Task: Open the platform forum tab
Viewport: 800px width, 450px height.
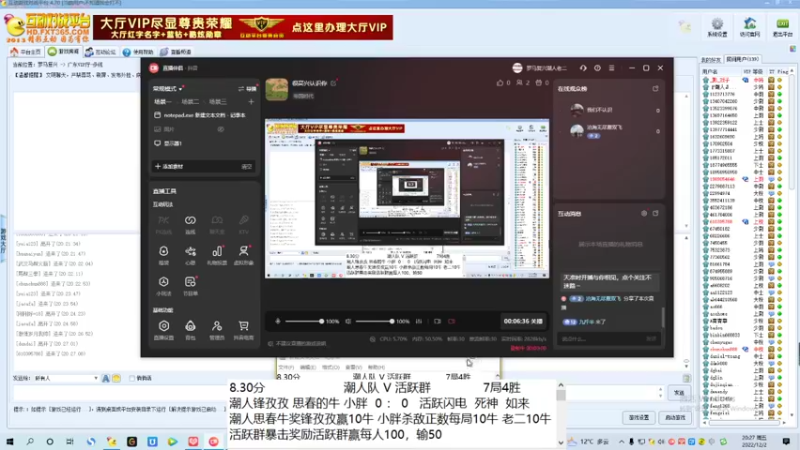Action: (x=101, y=52)
